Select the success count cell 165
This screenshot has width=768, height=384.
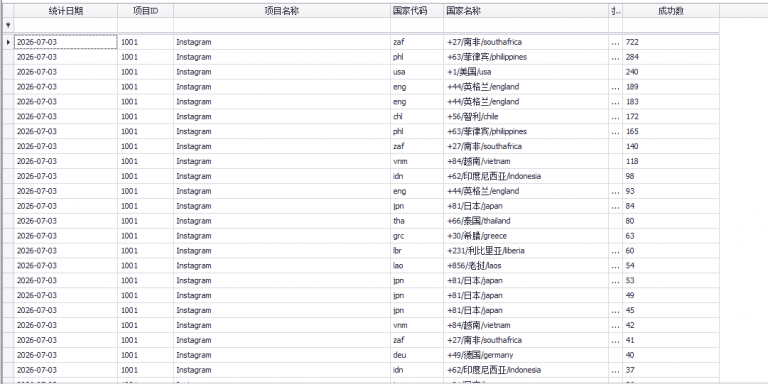pos(671,131)
